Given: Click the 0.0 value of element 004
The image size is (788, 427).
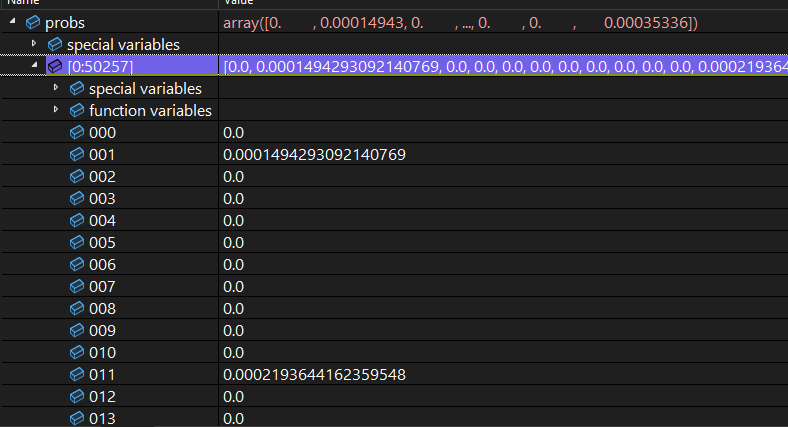Looking at the screenshot, I should (234, 221).
